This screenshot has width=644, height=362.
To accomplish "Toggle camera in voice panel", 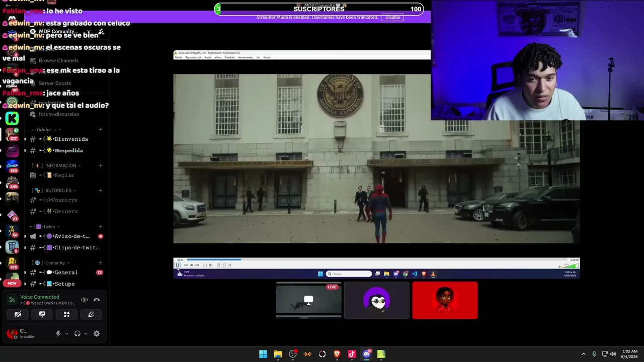I will [x=18, y=314].
